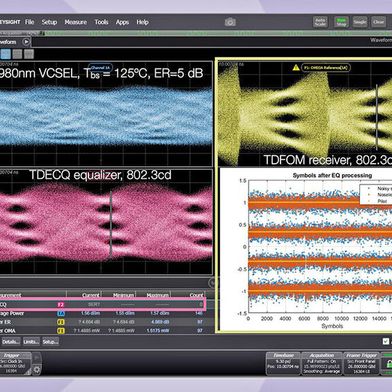The width and height of the screenshot is (392, 392).
Task: Open the Apps menu
Action: tap(122, 22)
